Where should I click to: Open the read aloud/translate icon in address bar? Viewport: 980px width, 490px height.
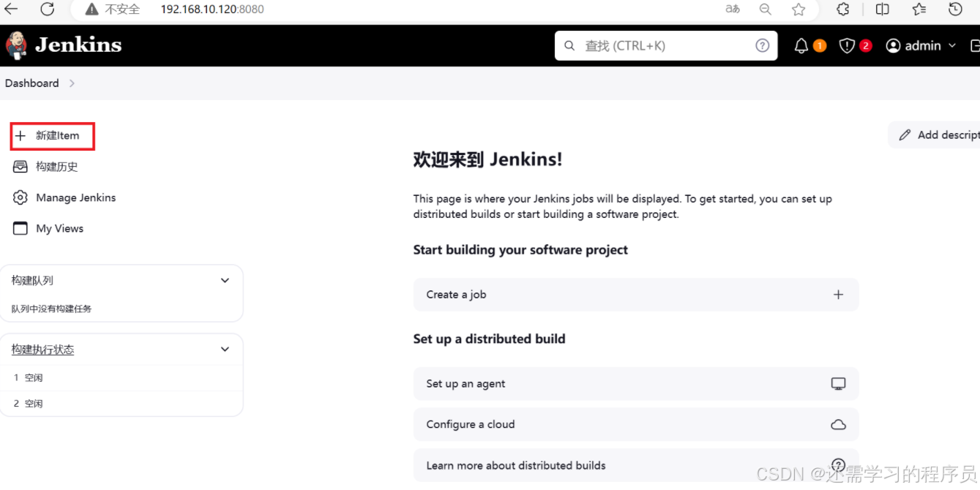pos(733,10)
